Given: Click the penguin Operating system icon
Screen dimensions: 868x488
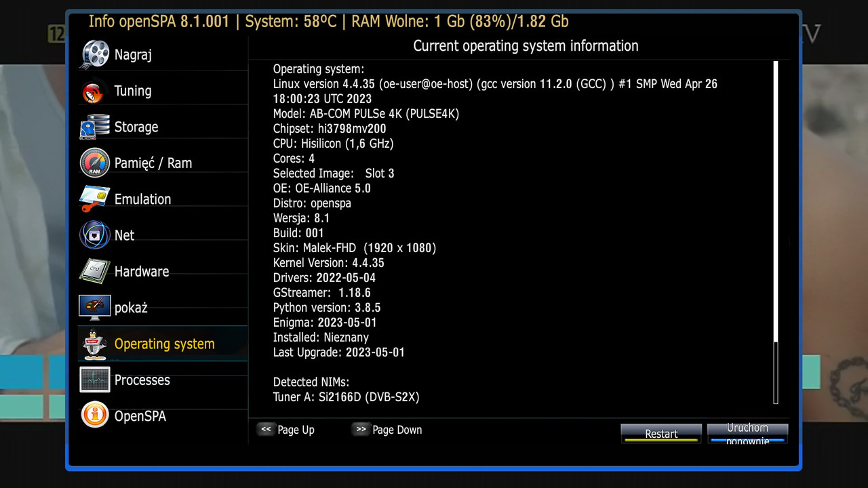Looking at the screenshot, I should coord(94,344).
